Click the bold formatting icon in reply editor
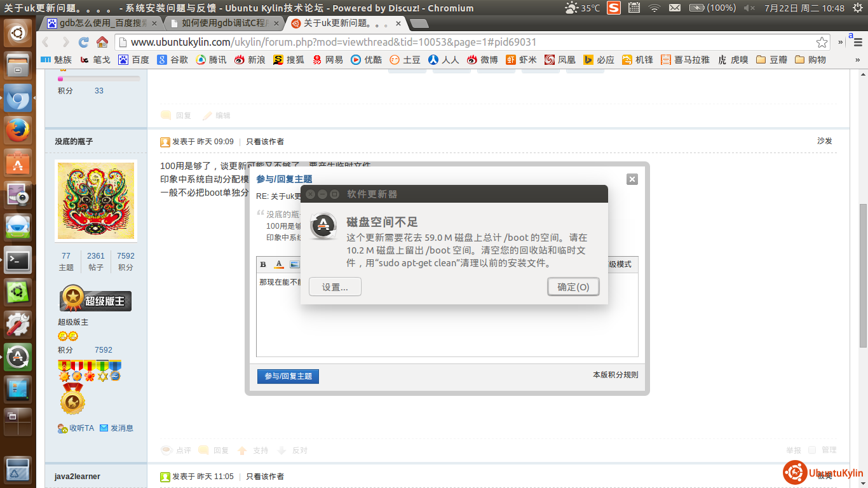The image size is (868, 488). pyautogui.click(x=263, y=264)
